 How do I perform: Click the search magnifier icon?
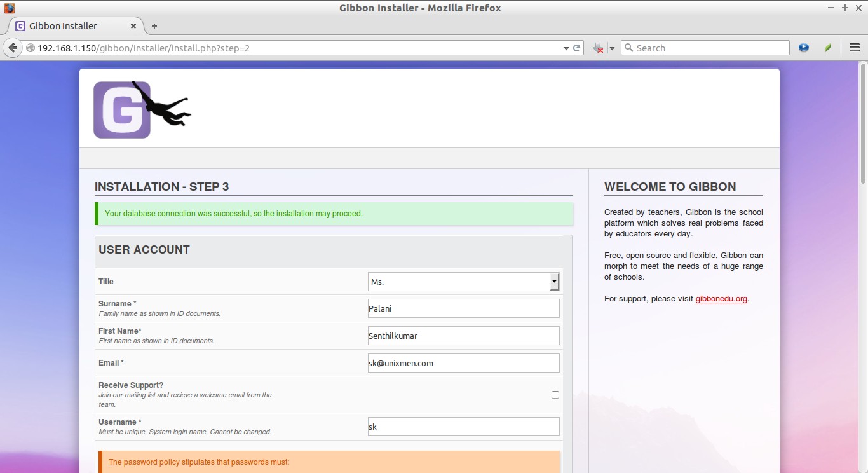[629, 48]
